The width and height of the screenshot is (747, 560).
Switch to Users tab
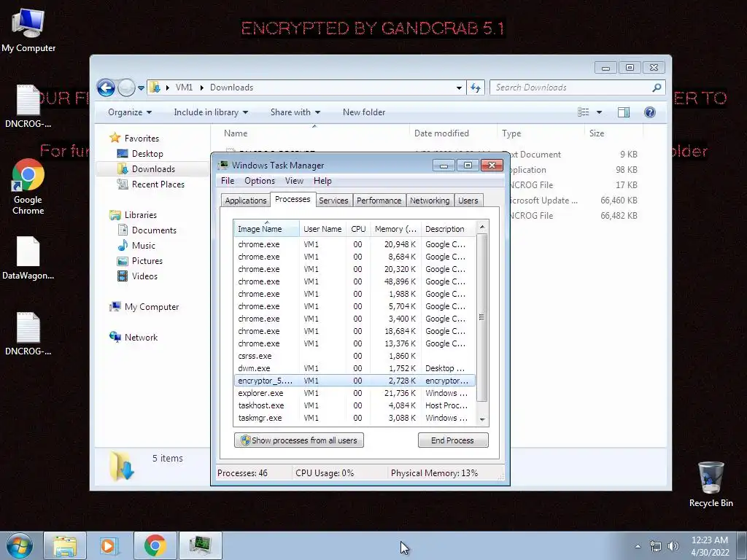(468, 201)
